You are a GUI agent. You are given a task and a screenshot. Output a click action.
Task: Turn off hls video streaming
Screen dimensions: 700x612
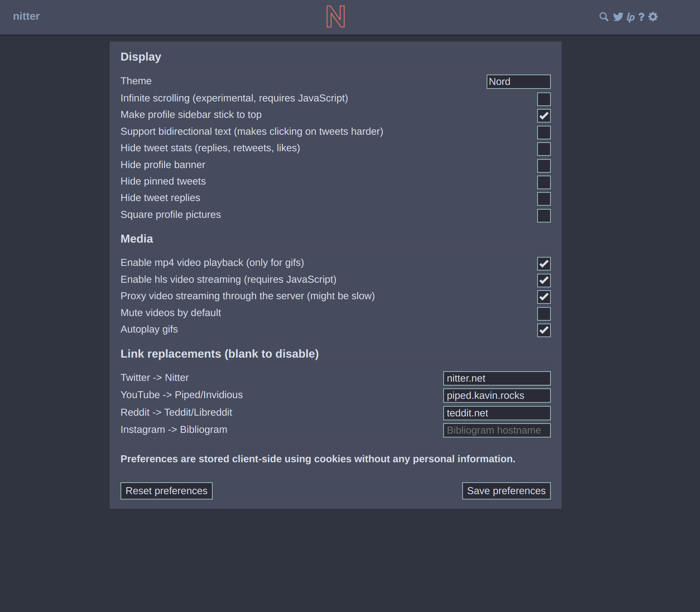click(x=544, y=281)
